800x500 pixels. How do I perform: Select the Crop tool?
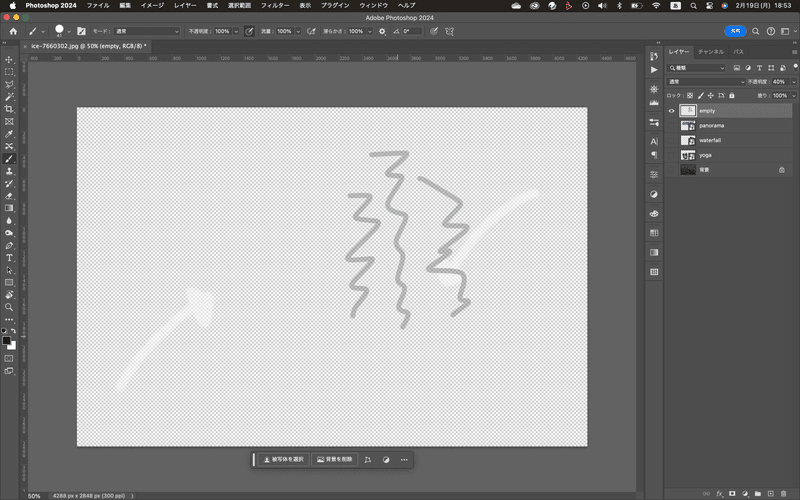[9, 109]
